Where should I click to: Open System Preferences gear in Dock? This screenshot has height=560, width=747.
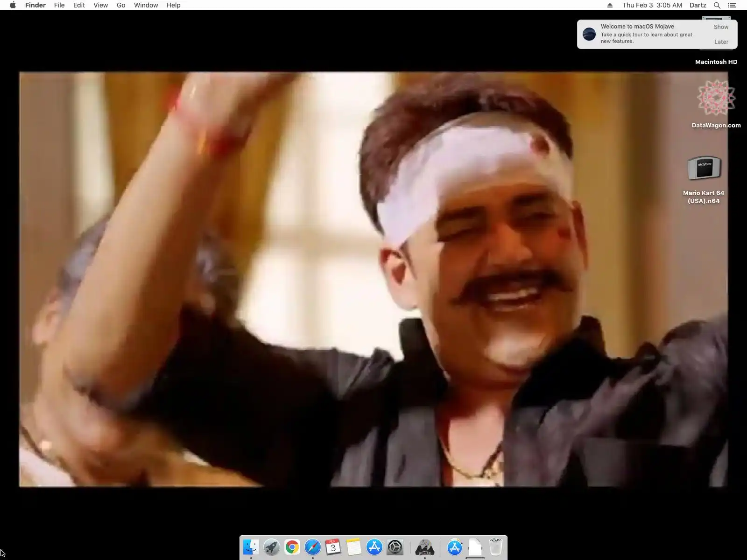(395, 547)
